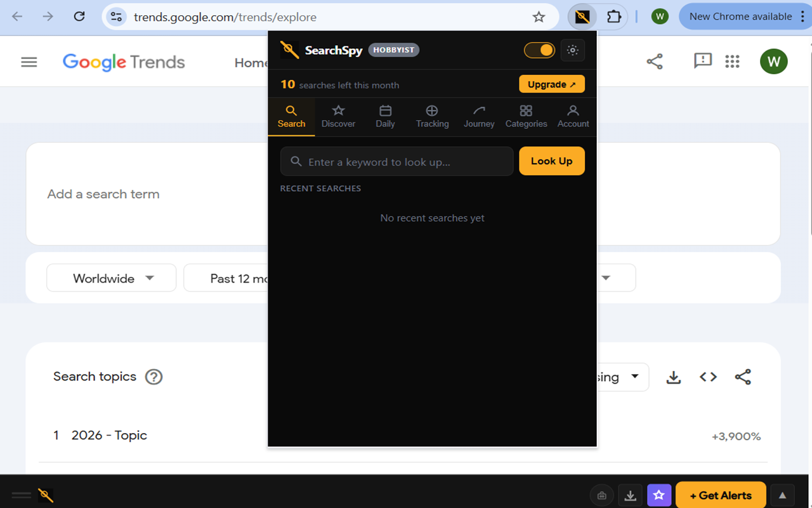Go back to previous page
The image size is (812, 508).
point(17,17)
